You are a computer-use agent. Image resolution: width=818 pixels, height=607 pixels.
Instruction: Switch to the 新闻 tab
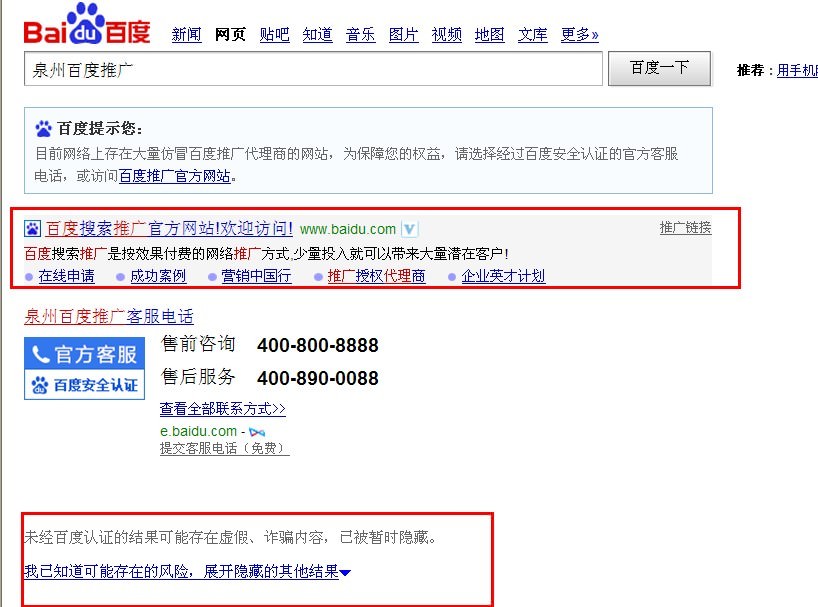186,35
